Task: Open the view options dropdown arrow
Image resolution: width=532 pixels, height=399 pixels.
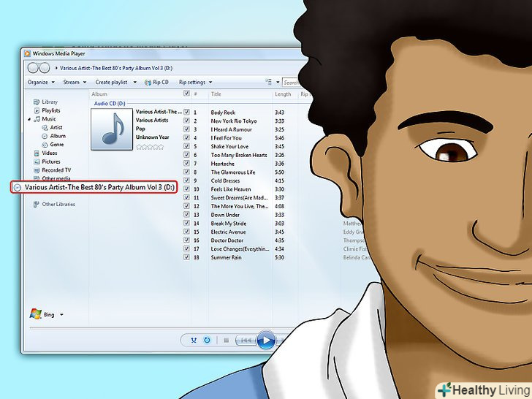Action: pos(278,82)
